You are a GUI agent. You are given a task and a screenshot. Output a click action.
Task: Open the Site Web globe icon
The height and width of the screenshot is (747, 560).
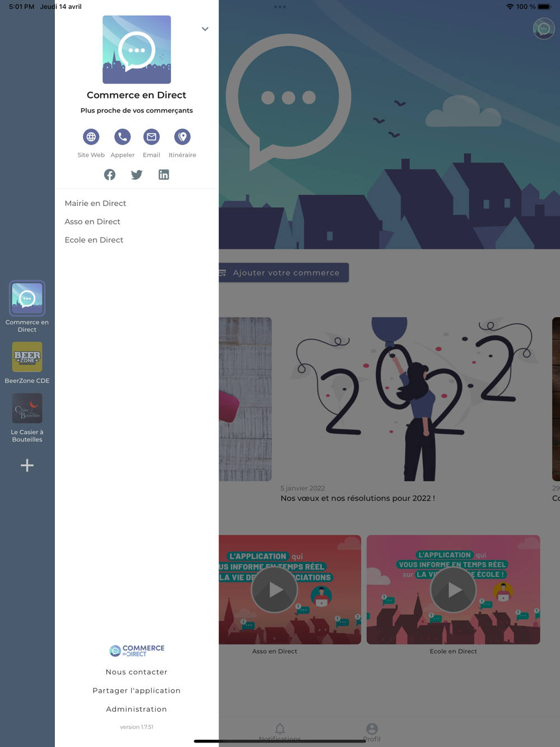tap(91, 137)
